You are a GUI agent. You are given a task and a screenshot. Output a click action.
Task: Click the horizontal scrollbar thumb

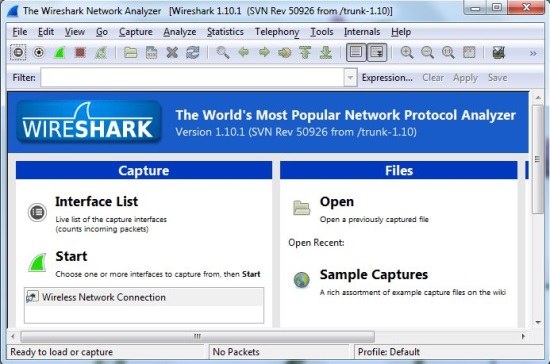pyautogui.click(x=197, y=337)
